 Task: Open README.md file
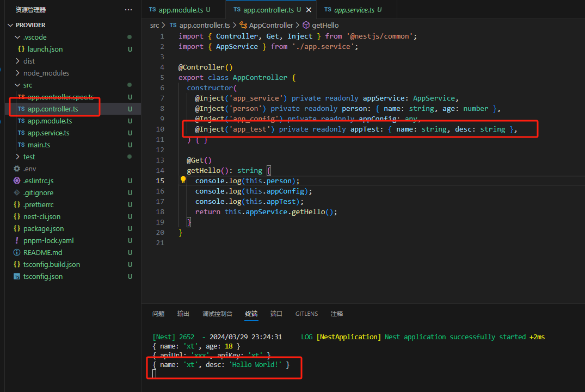point(43,252)
